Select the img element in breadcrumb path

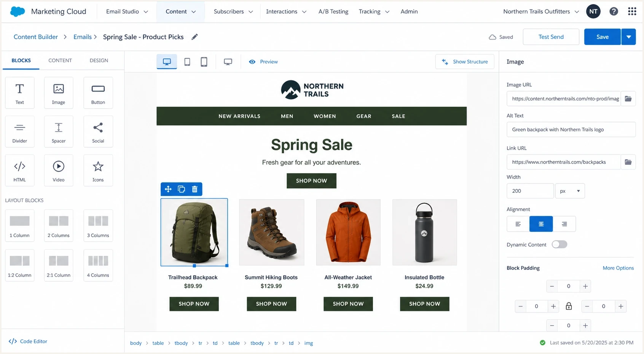pos(309,343)
